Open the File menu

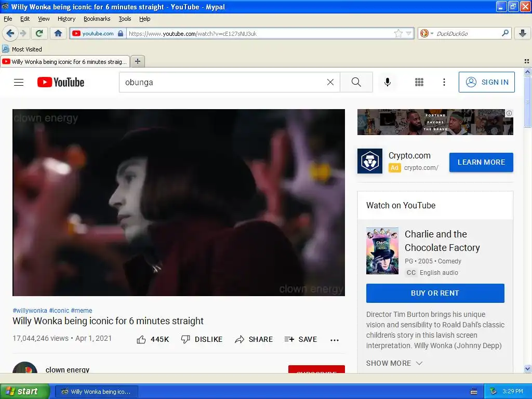click(8, 19)
